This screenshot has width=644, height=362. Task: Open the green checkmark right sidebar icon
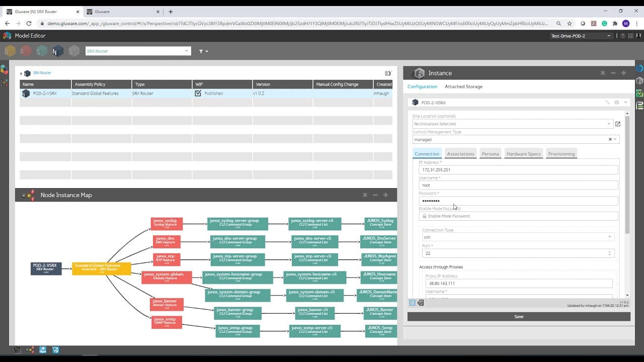(x=639, y=93)
